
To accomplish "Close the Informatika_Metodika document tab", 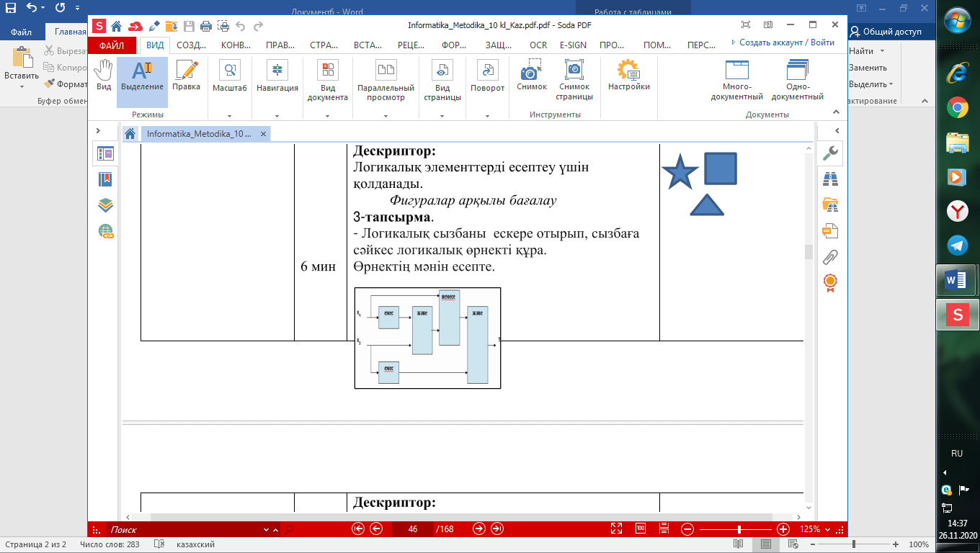I will point(264,134).
